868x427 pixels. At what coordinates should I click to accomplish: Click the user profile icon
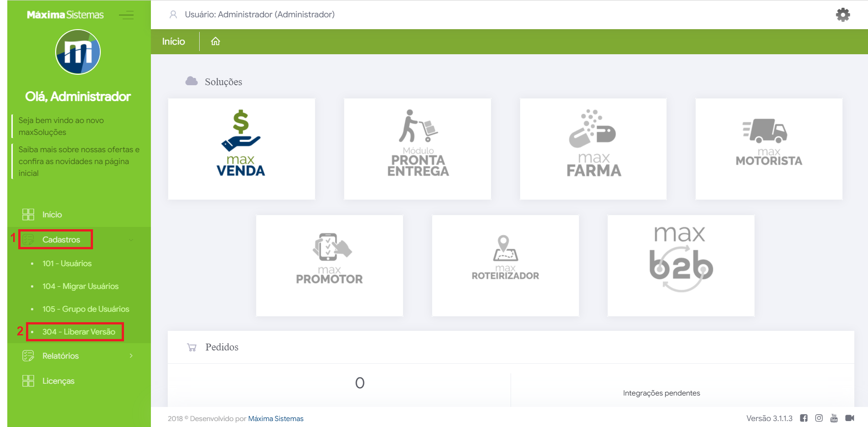click(173, 15)
